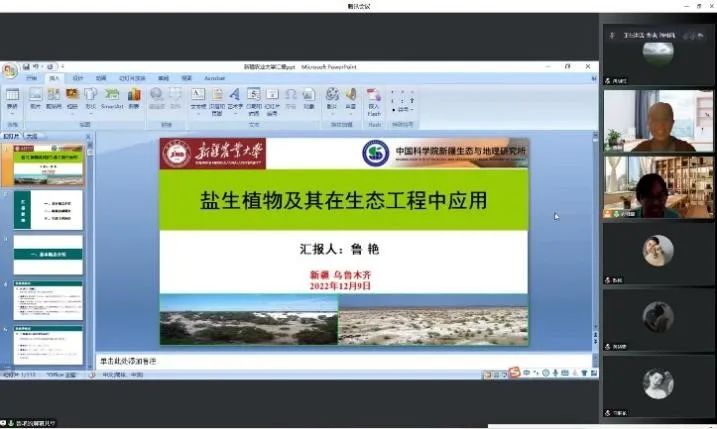Viewport: 717px width, 429px height.
Task: Insert a movie clip icon
Action: (331, 97)
